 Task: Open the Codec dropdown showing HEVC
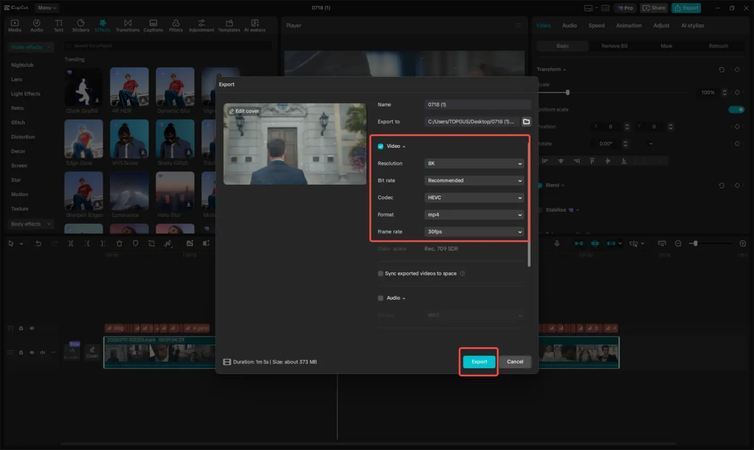[474, 197]
